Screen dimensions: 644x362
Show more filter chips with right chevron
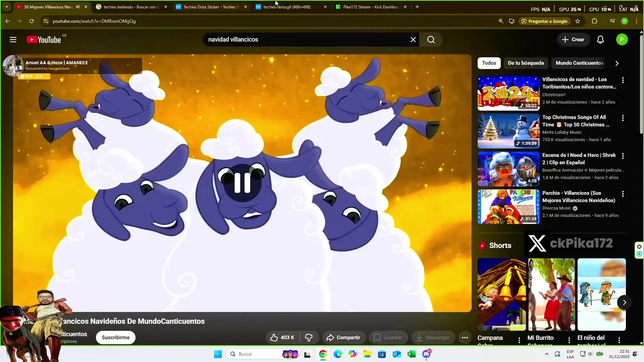(x=617, y=63)
